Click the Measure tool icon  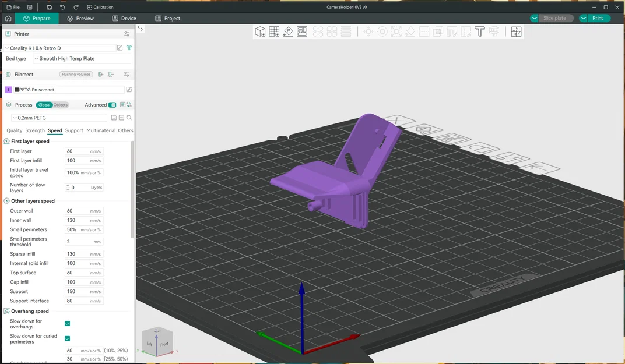pos(494,31)
